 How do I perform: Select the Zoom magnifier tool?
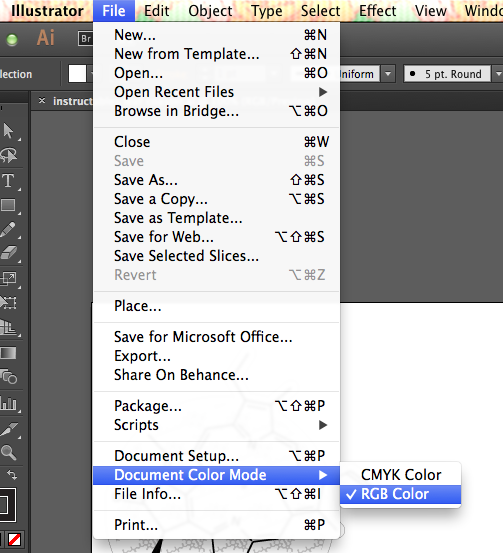8,452
